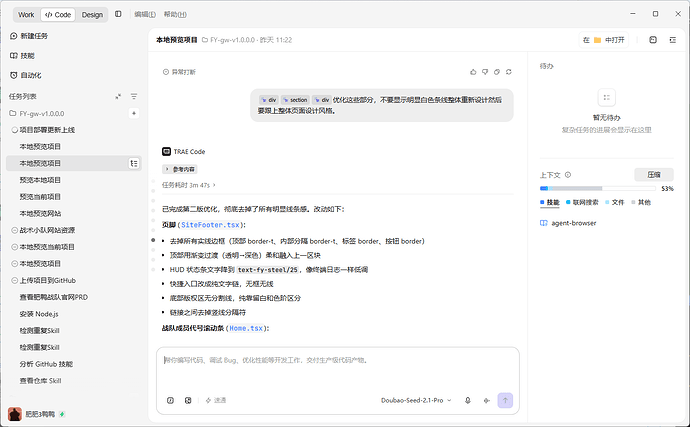Open the task tree icon on the selected 本地预览项目 row

[x=134, y=163]
